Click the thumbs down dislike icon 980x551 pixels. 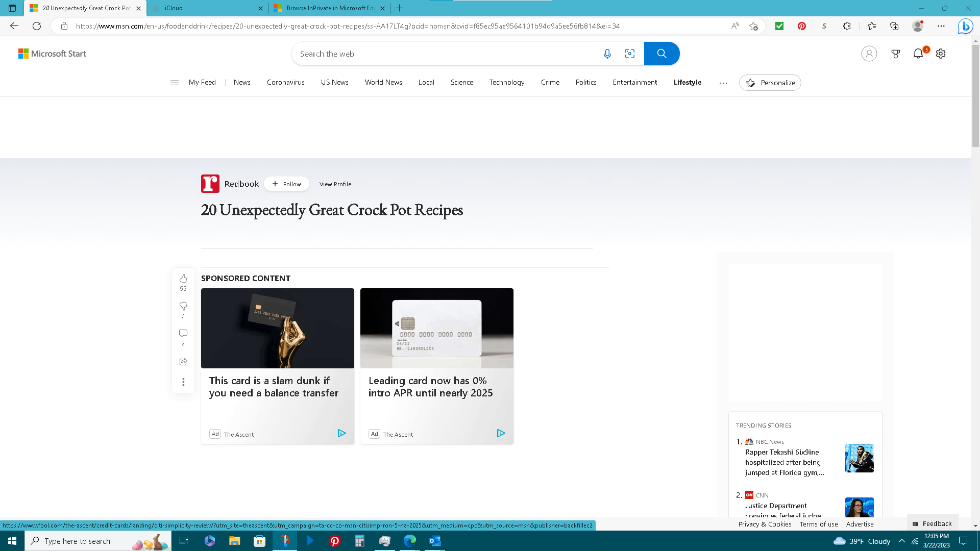(183, 306)
